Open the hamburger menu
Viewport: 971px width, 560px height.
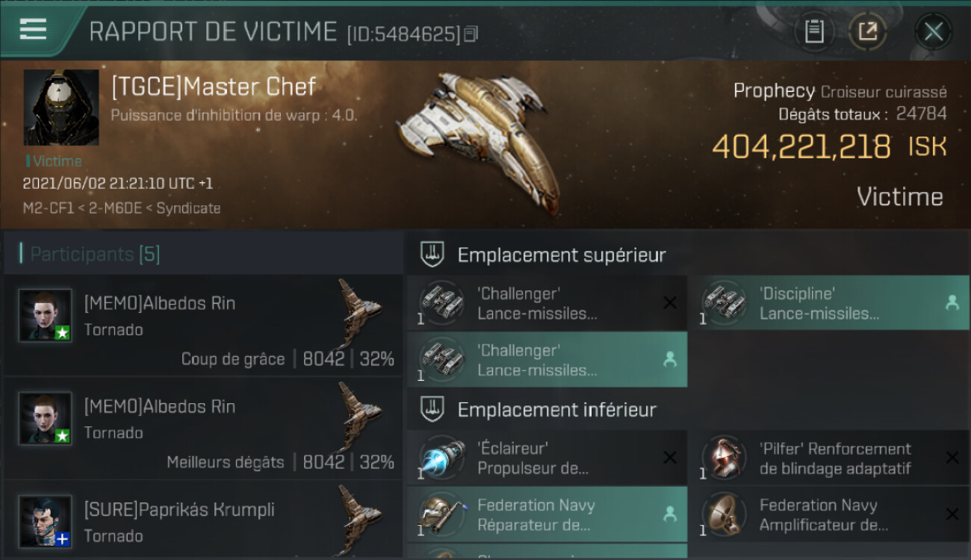[34, 30]
